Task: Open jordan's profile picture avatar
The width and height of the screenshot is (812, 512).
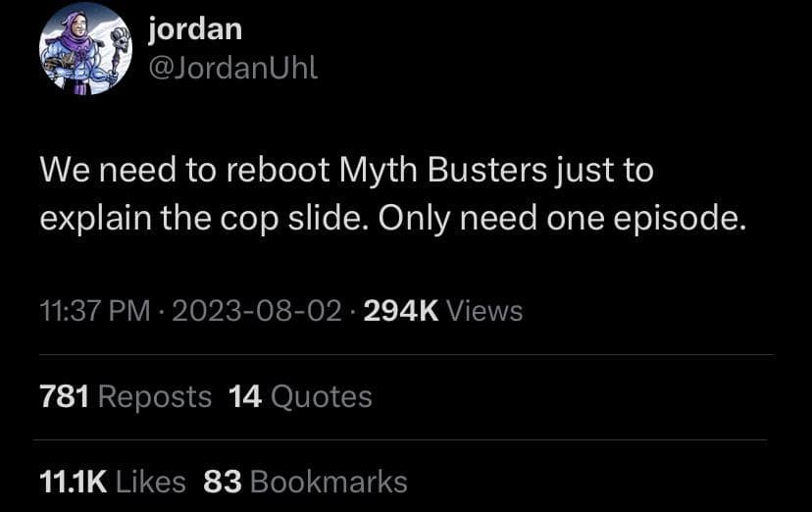Action: coord(85,49)
